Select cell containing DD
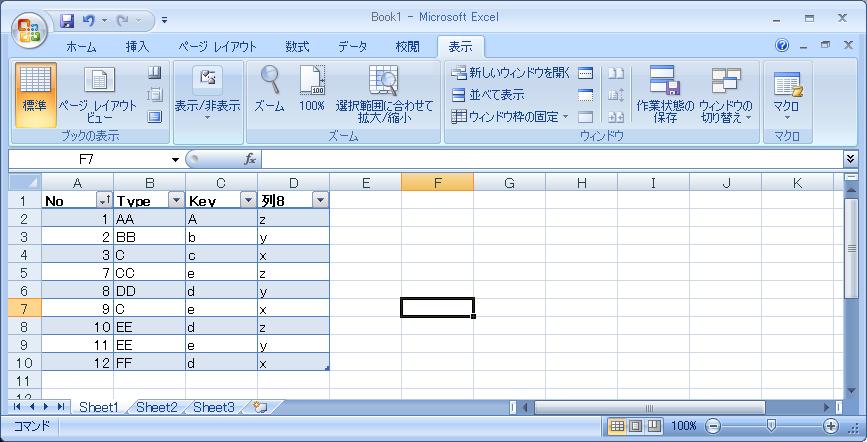This screenshot has width=867, height=442. (149, 291)
